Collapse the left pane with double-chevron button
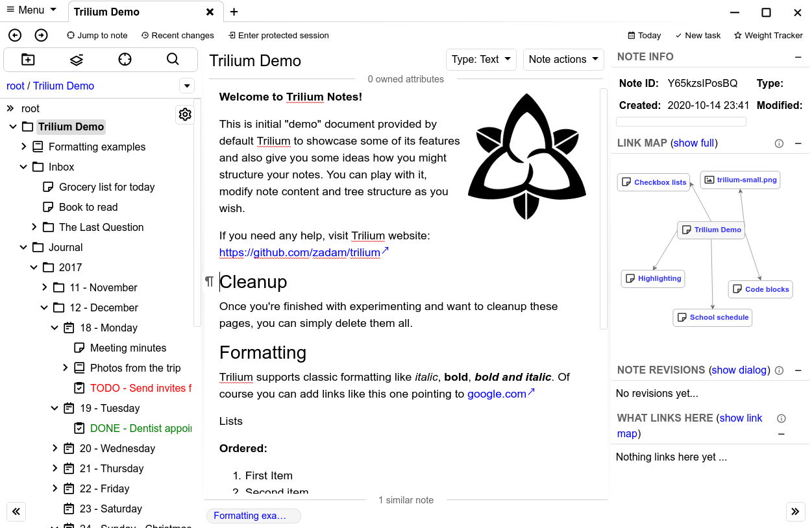Screen dimensions: 812x528 16,511
